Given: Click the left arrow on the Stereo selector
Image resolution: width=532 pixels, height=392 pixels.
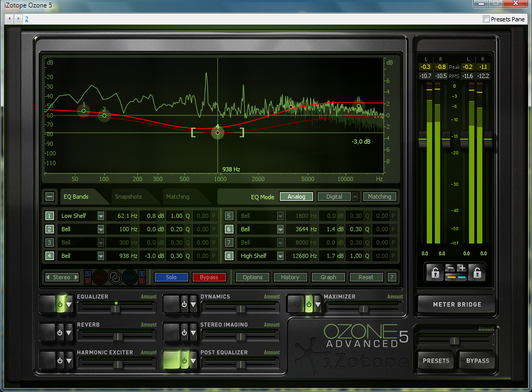Looking at the screenshot, I should pyautogui.click(x=48, y=277).
